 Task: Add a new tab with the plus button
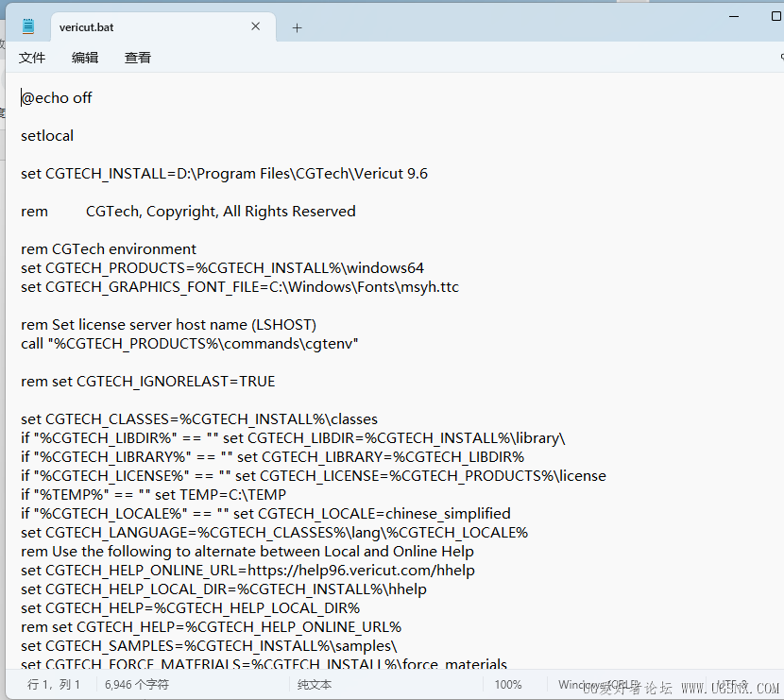click(297, 28)
